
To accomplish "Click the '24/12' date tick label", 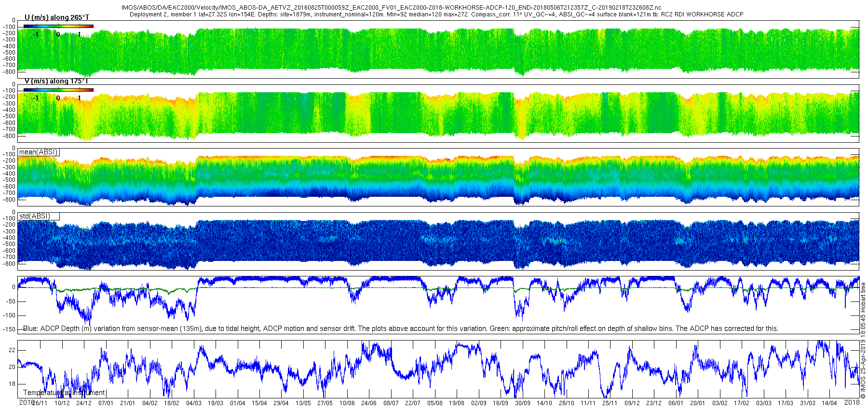I will (x=84, y=403).
